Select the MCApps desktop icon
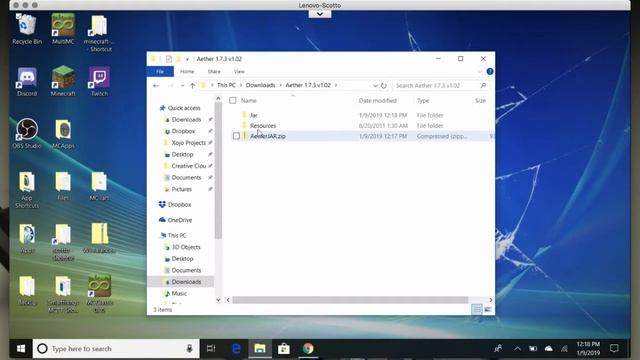 tap(63, 134)
